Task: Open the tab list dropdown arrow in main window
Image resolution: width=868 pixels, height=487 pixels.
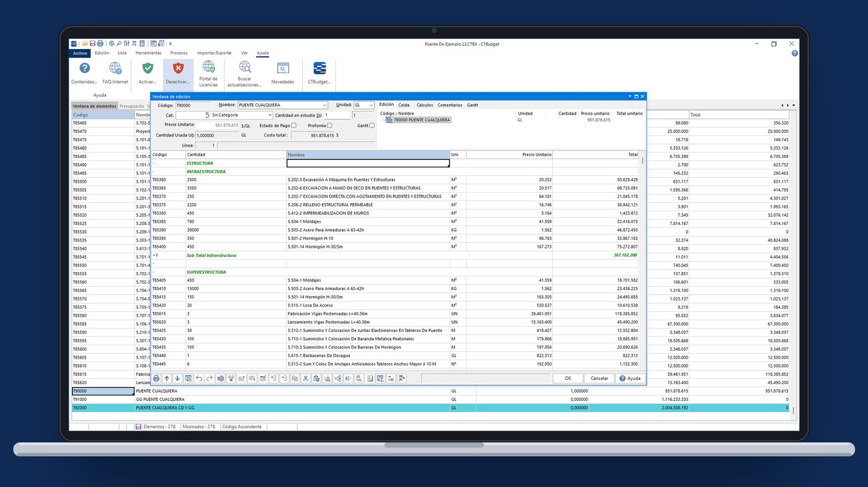Action: point(794,105)
